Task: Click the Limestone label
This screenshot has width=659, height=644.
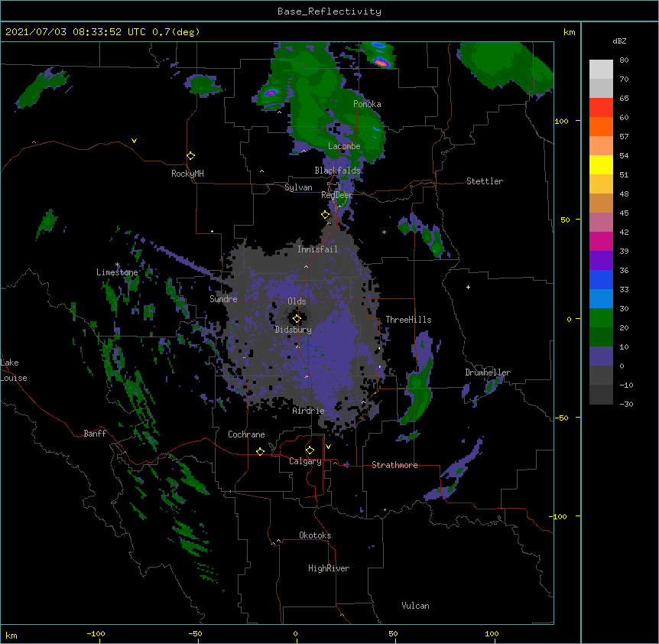Action: (117, 272)
